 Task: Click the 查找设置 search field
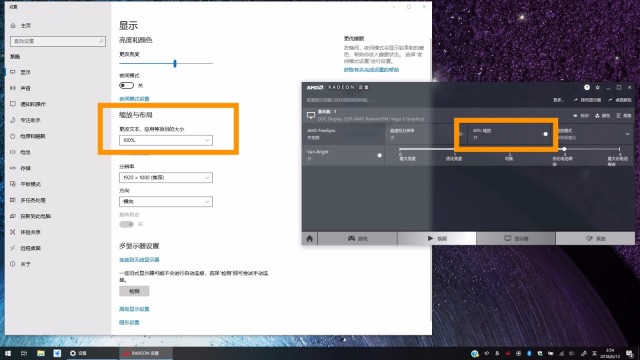click(58, 41)
